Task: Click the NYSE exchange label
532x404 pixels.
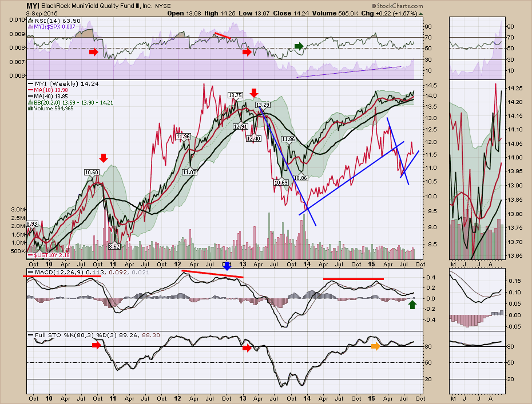Action: (x=163, y=6)
